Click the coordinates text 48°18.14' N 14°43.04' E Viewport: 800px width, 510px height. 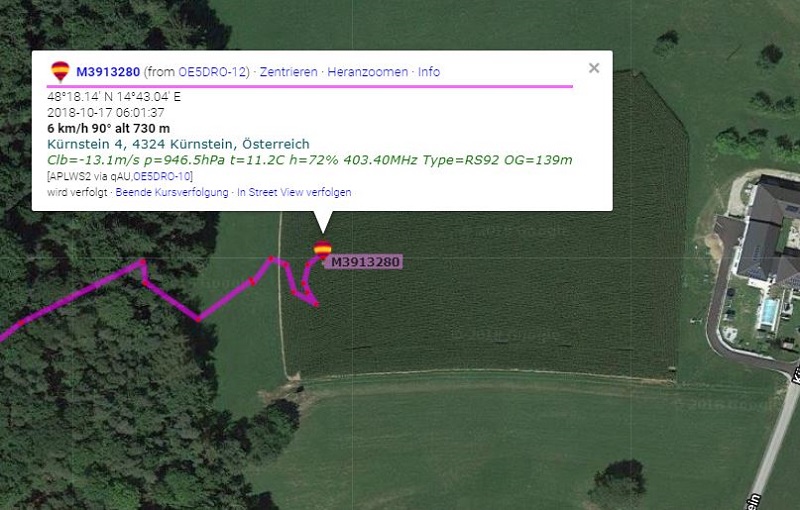114,97
